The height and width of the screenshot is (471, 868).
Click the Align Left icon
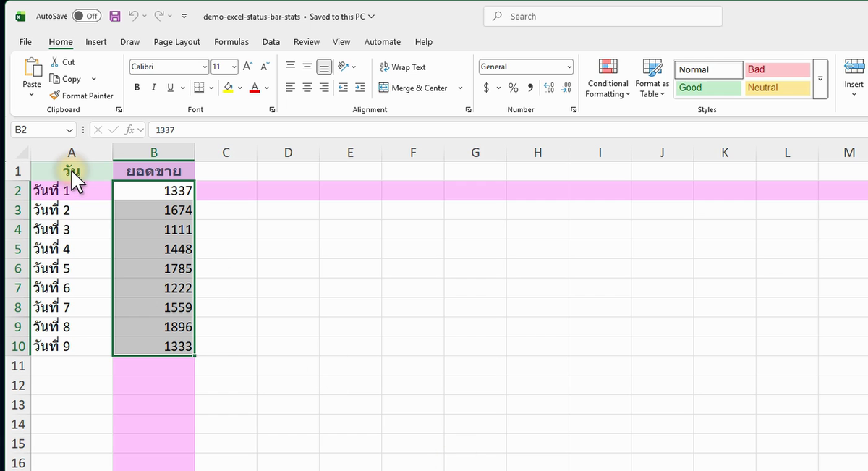coord(290,88)
